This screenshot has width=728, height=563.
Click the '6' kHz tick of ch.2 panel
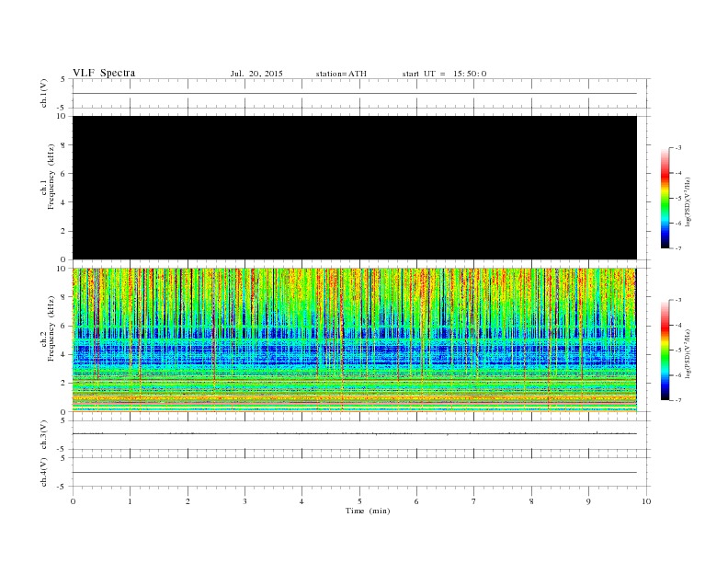pos(64,326)
